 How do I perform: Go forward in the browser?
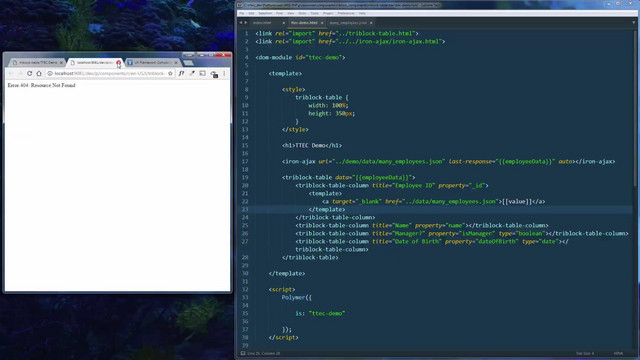20,73
